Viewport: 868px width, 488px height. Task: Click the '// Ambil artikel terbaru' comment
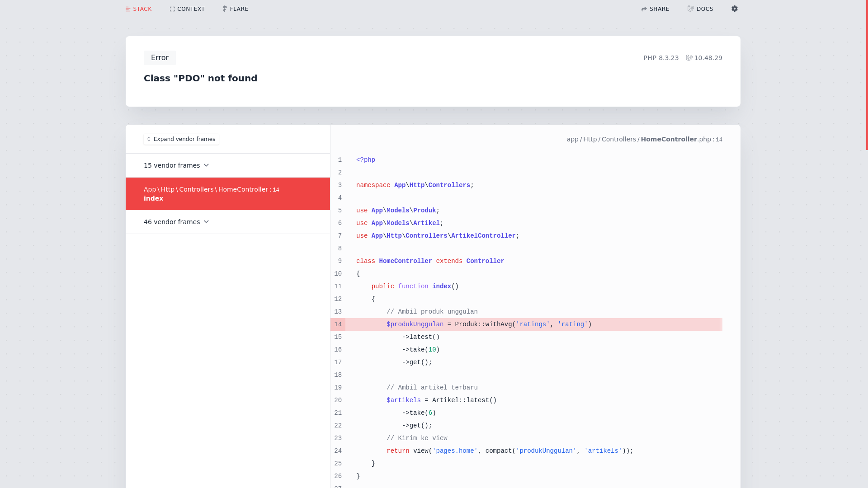tap(432, 388)
